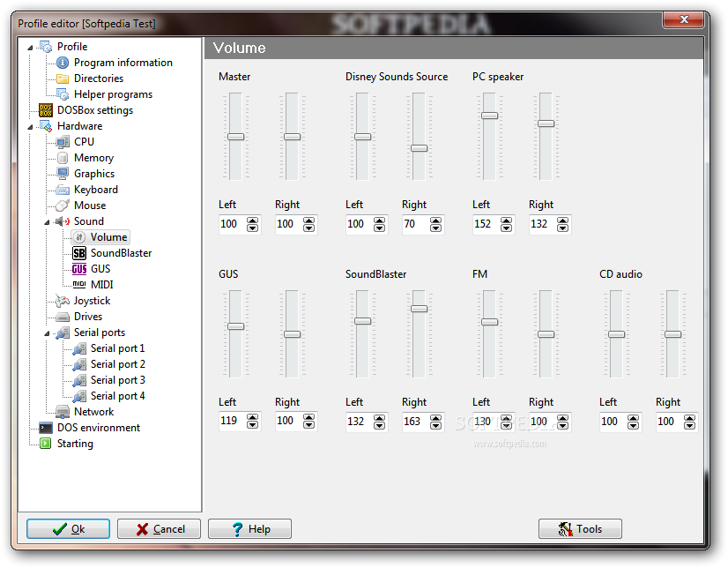Select the Starting tree entry

coord(75,444)
